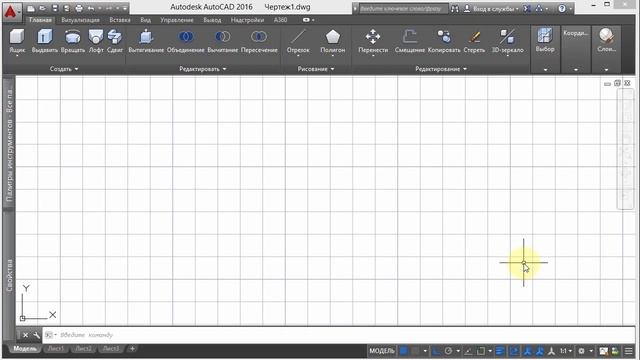Close the command line with X

coord(25,335)
